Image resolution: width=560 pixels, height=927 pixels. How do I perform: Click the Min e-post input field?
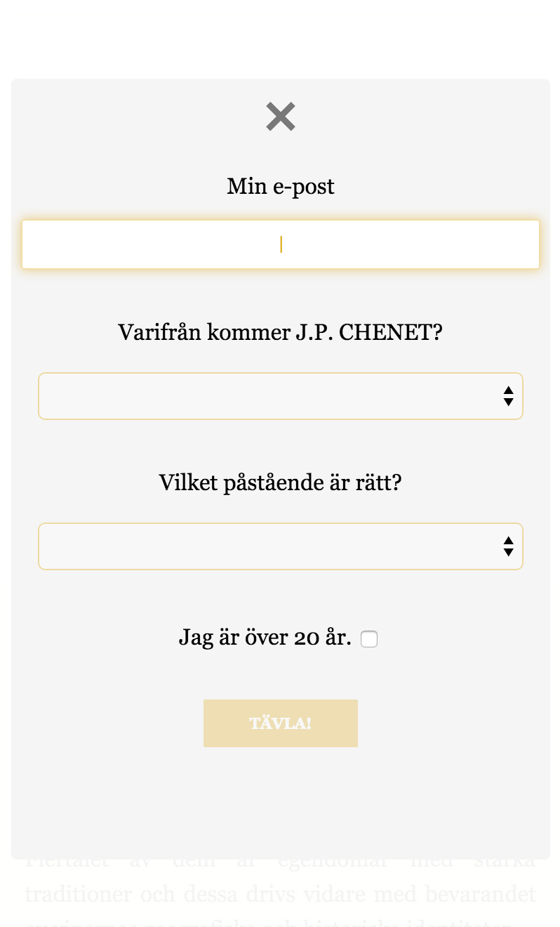[x=281, y=244]
